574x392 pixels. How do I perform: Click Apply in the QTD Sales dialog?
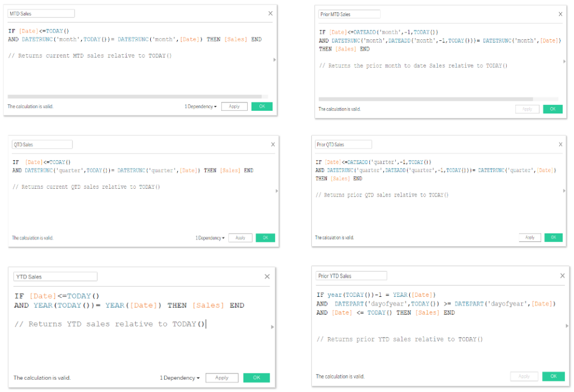coord(240,237)
